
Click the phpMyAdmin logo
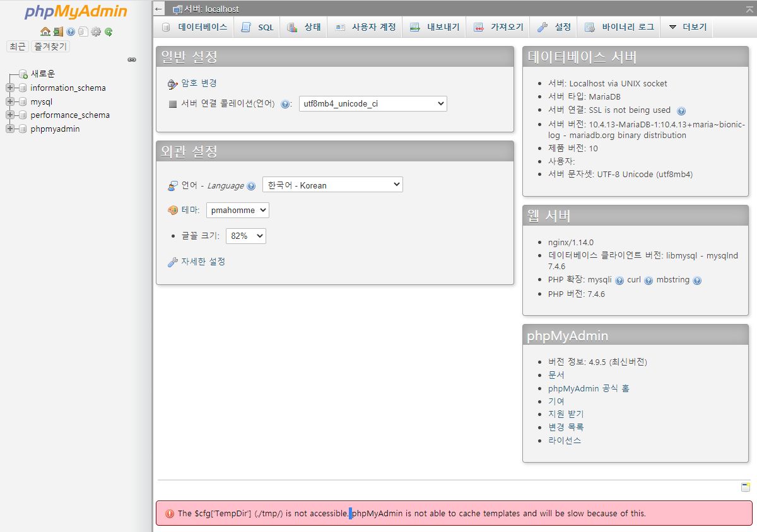click(x=76, y=12)
